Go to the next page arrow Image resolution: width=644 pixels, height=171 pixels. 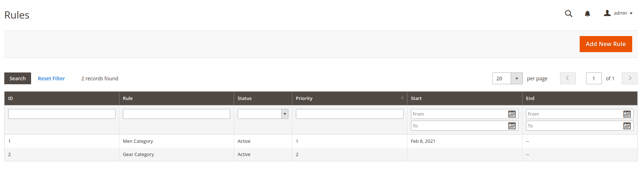629,79
